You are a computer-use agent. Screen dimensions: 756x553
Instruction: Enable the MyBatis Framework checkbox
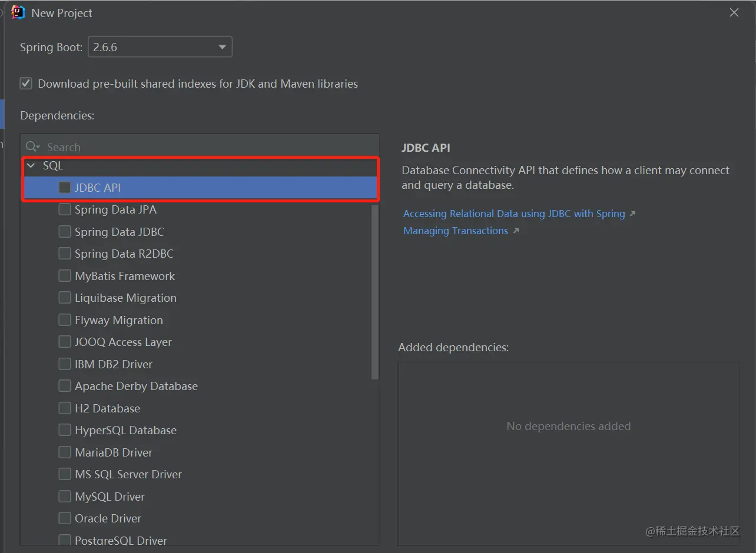pyautogui.click(x=65, y=276)
